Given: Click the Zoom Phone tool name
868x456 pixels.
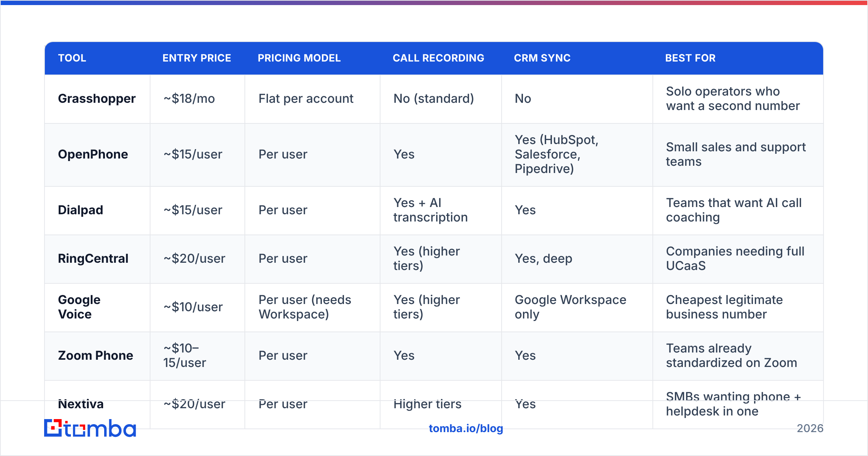Looking at the screenshot, I should click(x=95, y=356).
